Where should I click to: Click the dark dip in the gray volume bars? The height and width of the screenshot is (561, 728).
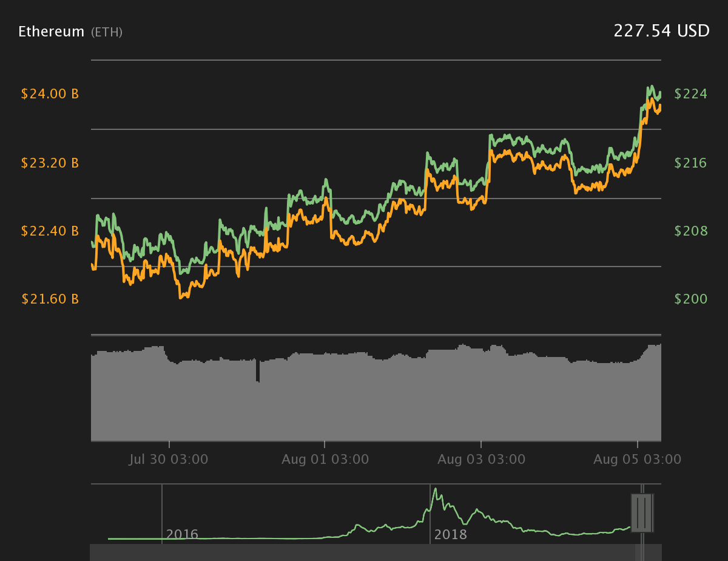tap(258, 371)
